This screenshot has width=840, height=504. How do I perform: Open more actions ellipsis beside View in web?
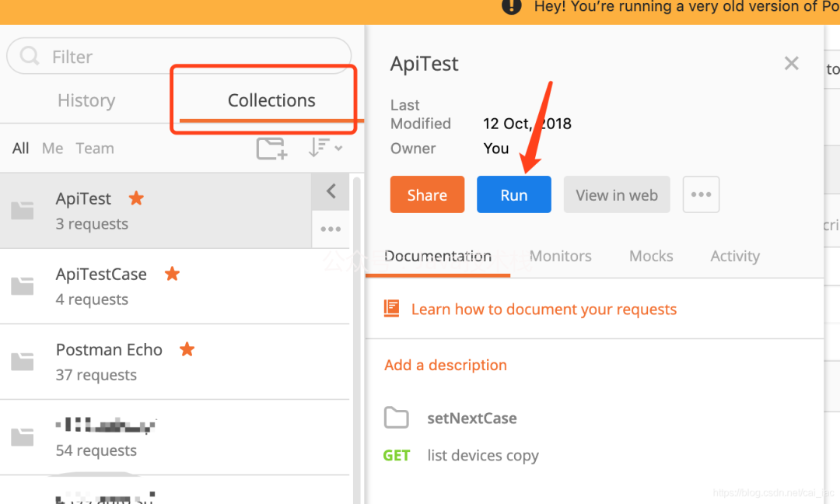pyautogui.click(x=701, y=194)
